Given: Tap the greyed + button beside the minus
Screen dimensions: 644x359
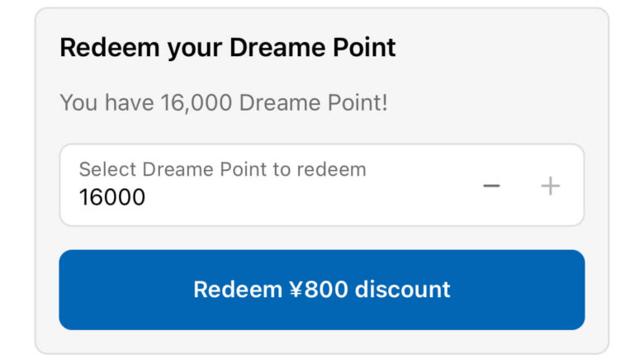Looking at the screenshot, I should pos(550,186).
